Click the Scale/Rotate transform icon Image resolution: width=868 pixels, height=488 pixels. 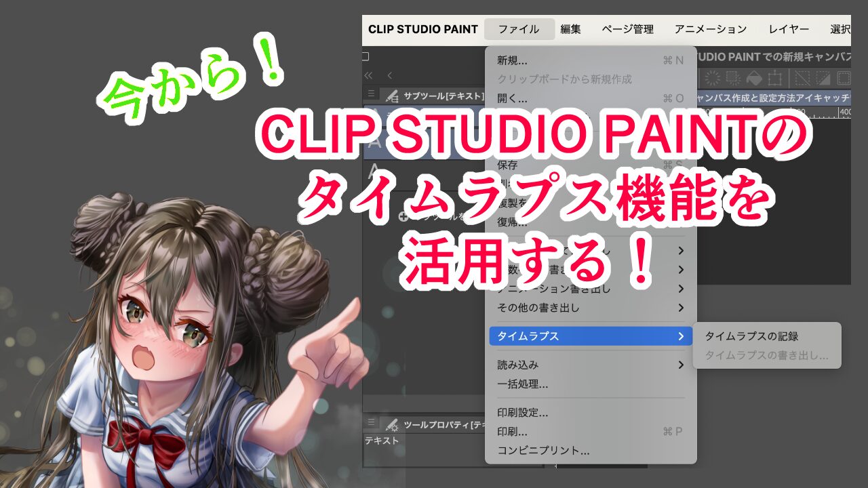pyautogui.click(x=775, y=78)
